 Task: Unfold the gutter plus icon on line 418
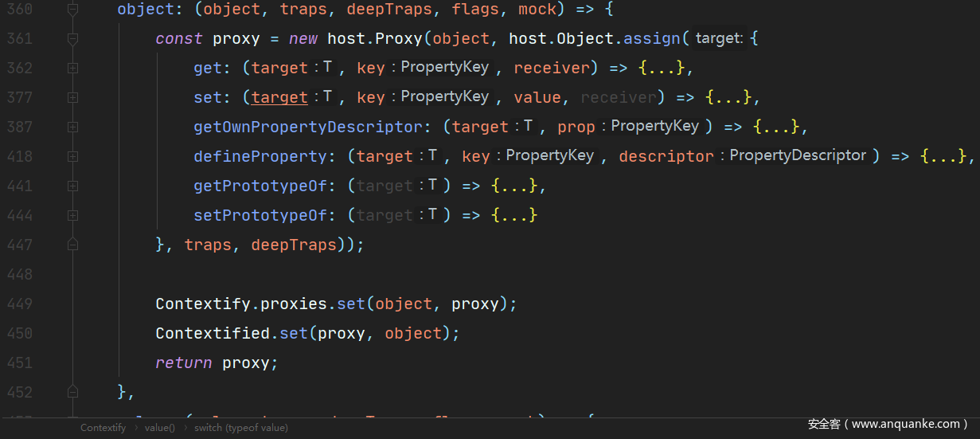pos(73,157)
